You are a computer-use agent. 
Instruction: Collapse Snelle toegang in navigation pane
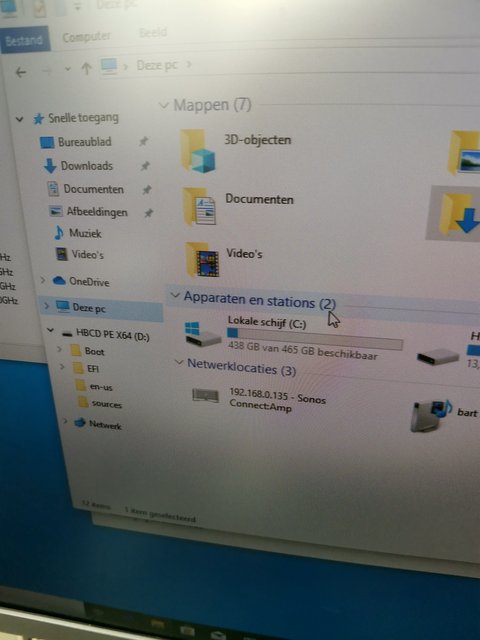click(x=19, y=119)
